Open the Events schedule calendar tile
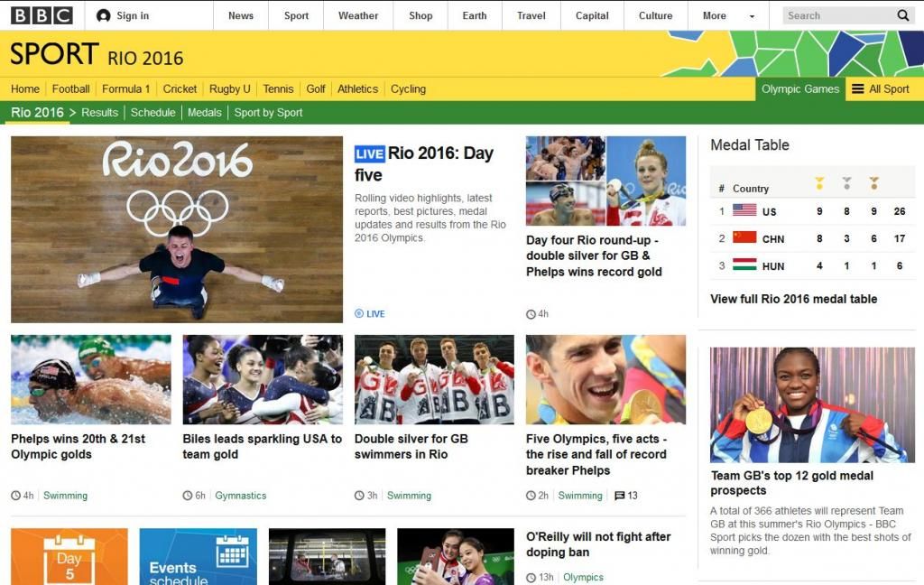Image resolution: width=924 pixels, height=585 pixels. click(198, 557)
